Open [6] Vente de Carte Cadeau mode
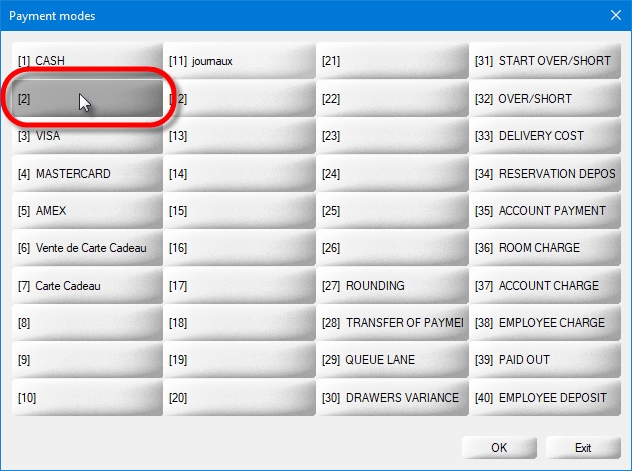This screenshot has width=632, height=471. (x=87, y=248)
